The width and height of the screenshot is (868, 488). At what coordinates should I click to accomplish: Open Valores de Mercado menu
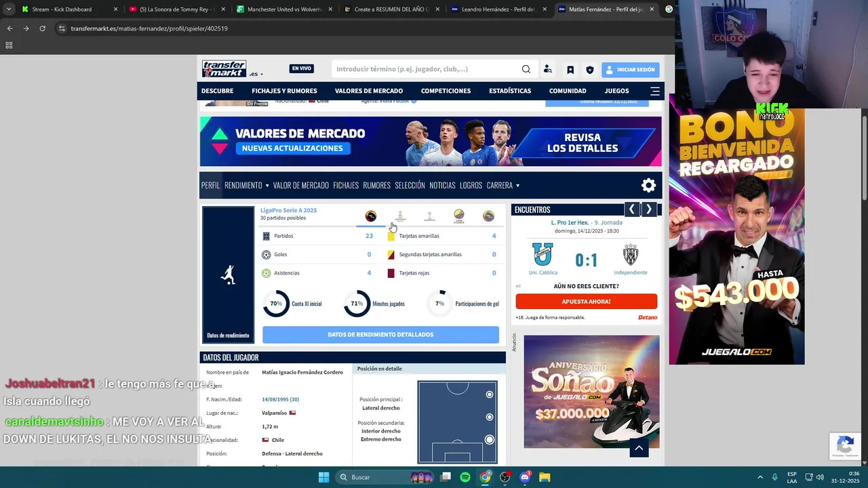pyautogui.click(x=369, y=91)
